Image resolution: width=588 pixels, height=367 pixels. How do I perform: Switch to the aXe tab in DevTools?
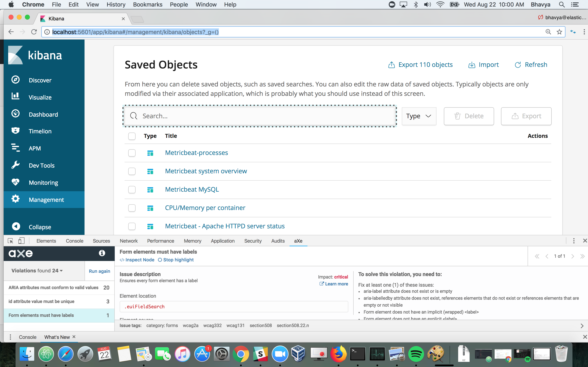click(x=298, y=241)
